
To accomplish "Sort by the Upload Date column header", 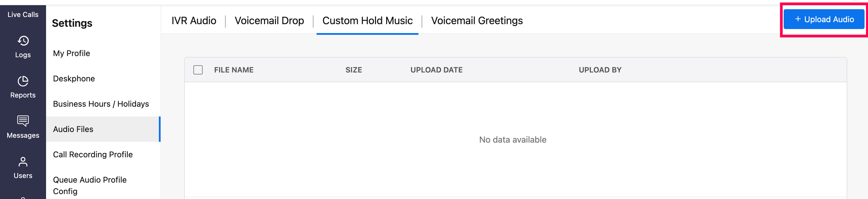I will (x=436, y=70).
